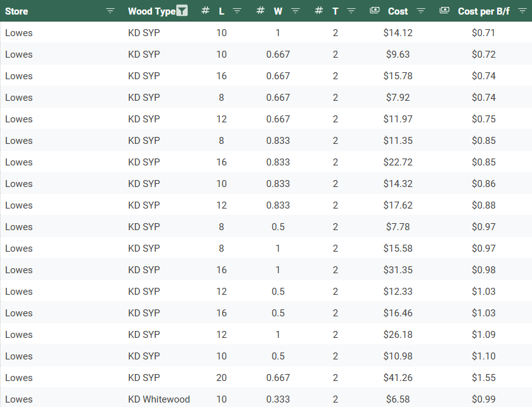532x407 pixels.
Task: Select the 0.5 width in the $7.78 row
Action: point(278,227)
